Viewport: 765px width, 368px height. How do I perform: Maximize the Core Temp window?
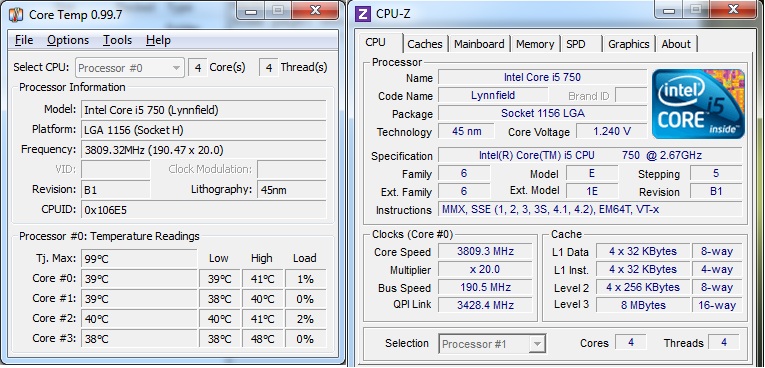(278, 11)
